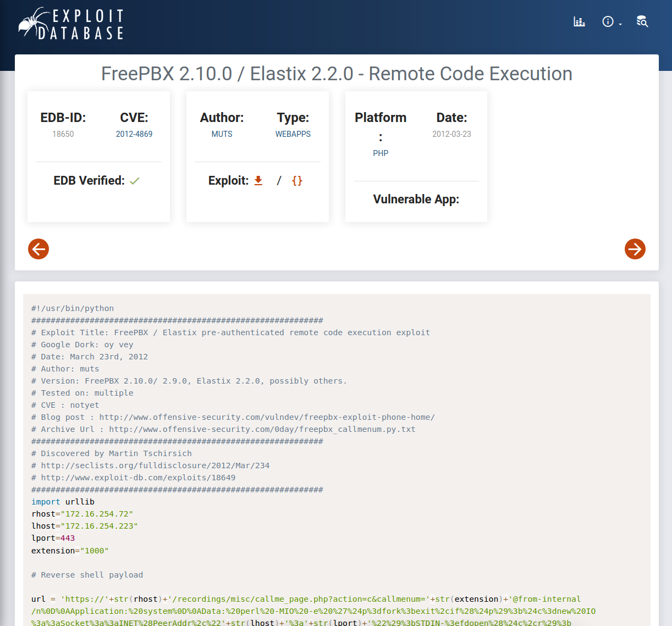Click the Blog post URL comment
The height and width of the screenshot is (626, 672).
click(x=233, y=417)
